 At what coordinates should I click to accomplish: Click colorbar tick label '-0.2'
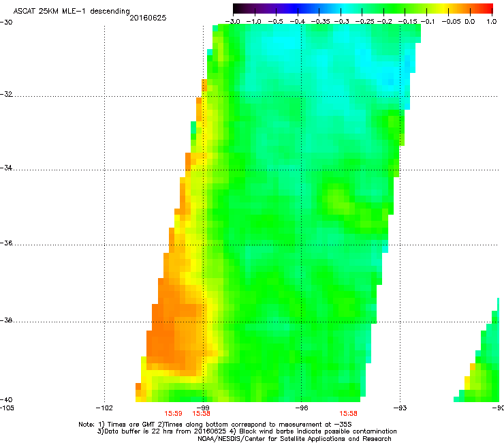(384, 22)
